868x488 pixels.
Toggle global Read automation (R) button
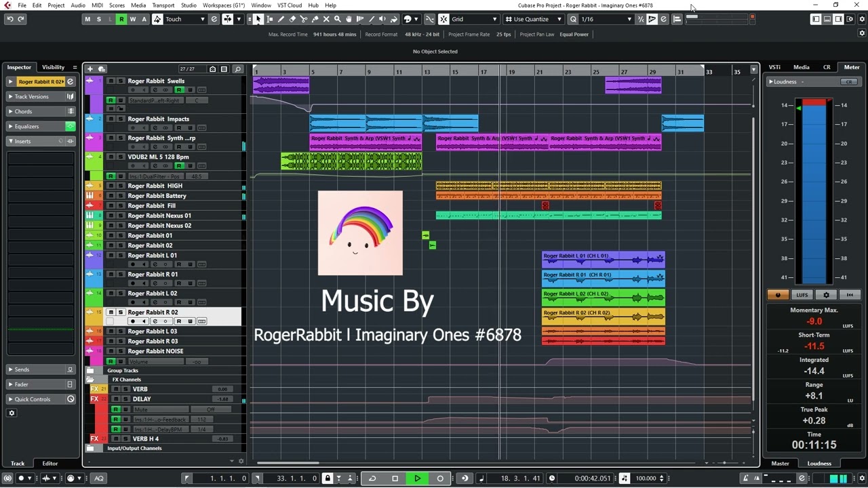click(121, 19)
